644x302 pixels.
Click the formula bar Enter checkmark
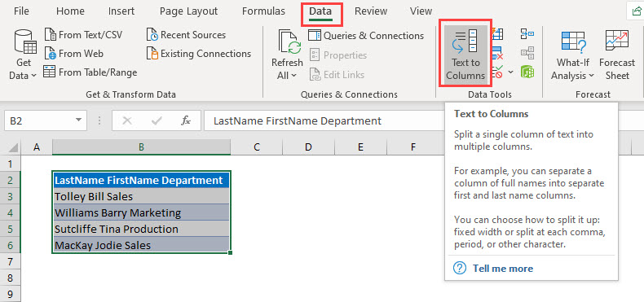tap(157, 120)
